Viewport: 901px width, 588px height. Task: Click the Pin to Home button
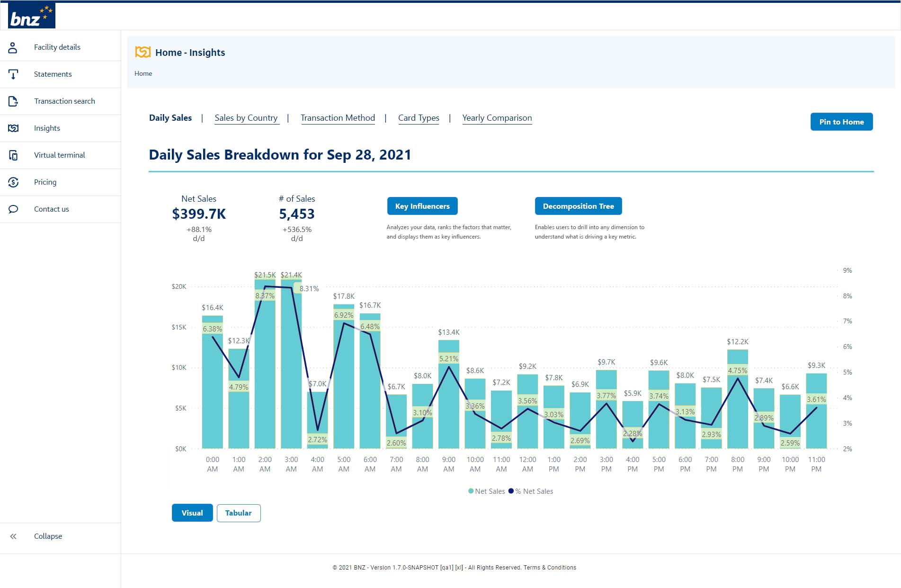pos(841,122)
